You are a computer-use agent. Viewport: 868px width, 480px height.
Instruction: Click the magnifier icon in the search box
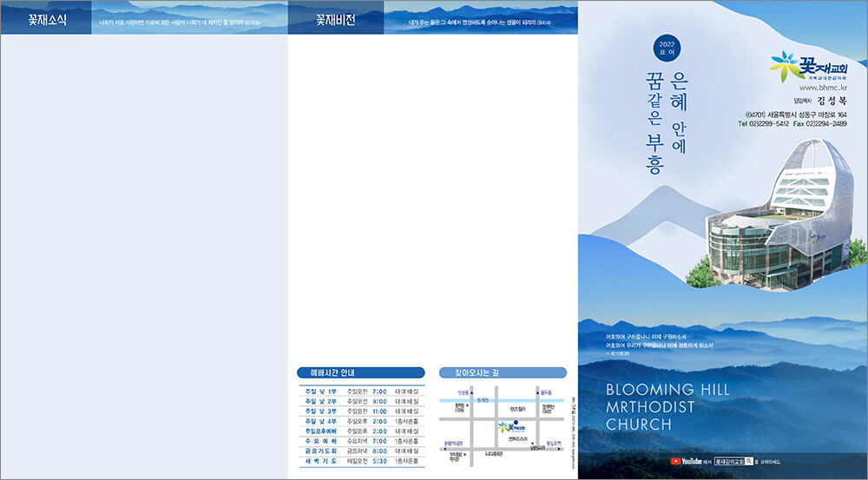pos(750,461)
